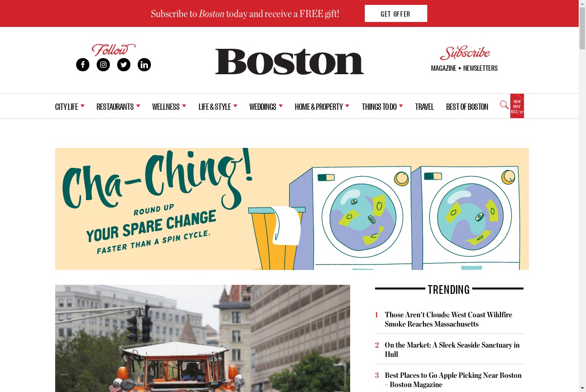Viewport: 586px width, 392px height.
Task: Open Boston's Facebook page icon
Action: click(83, 64)
